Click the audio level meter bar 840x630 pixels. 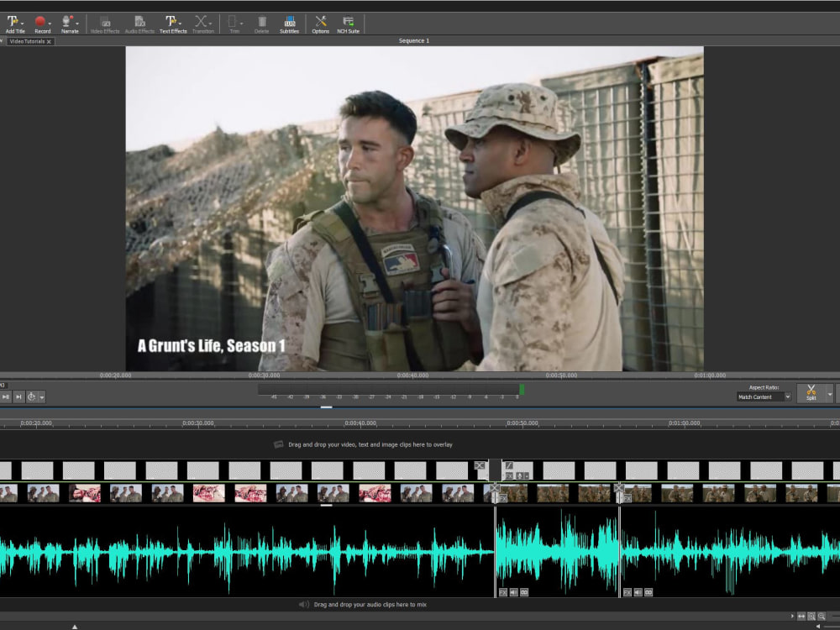(x=391, y=390)
